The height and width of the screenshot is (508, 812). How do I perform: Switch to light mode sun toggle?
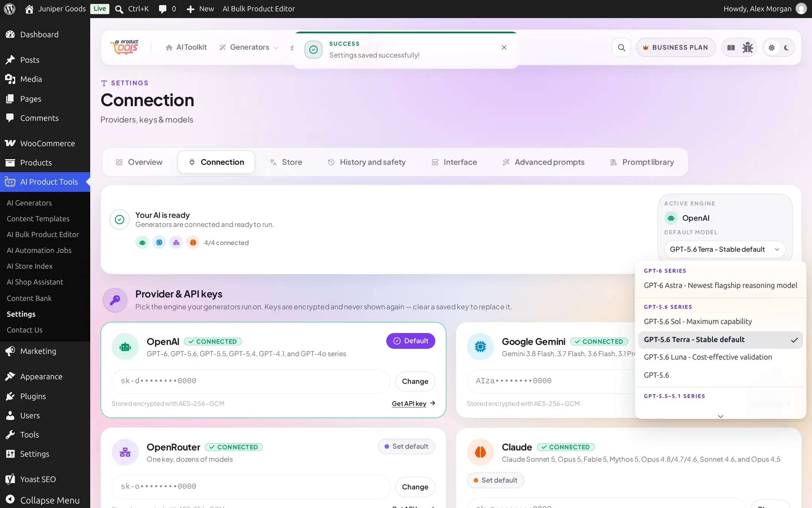pyautogui.click(x=771, y=47)
